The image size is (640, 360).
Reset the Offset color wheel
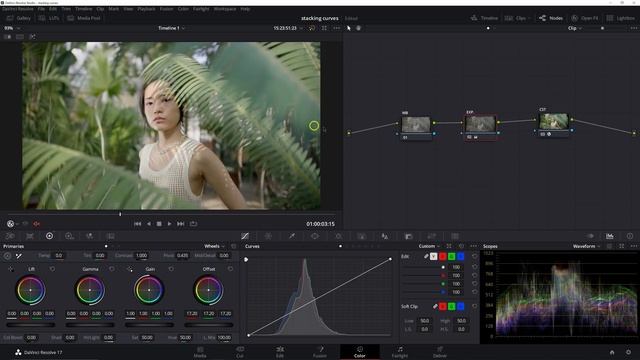pyautogui.click(x=230, y=269)
